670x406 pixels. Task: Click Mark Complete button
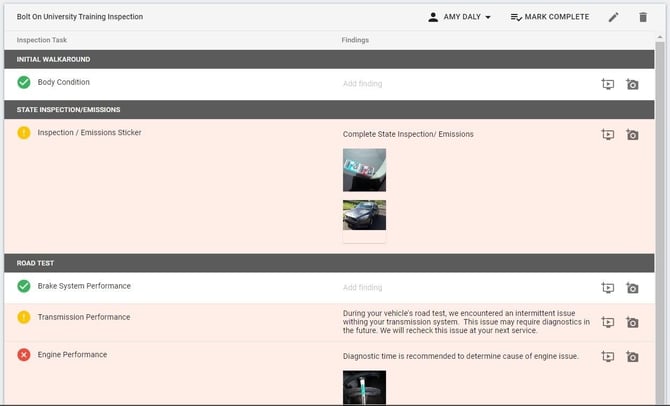click(x=550, y=17)
